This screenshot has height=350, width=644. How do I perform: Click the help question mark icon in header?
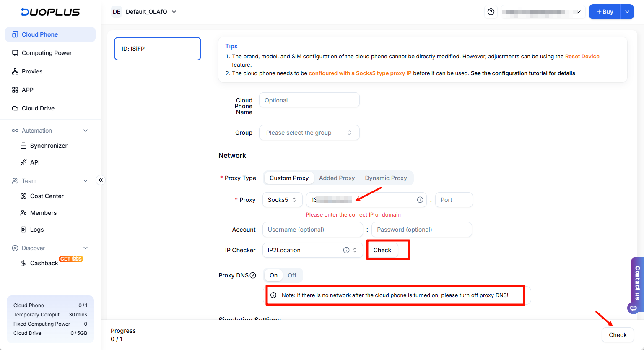491,12
